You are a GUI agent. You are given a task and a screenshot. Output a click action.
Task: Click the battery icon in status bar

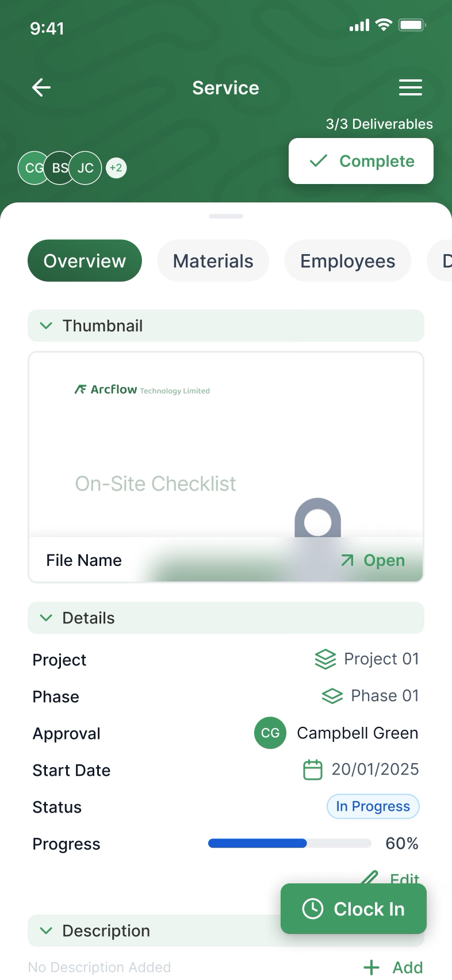coord(412,25)
